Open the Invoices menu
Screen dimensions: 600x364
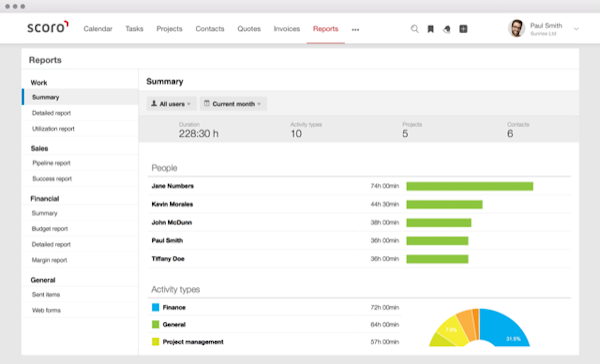(287, 29)
